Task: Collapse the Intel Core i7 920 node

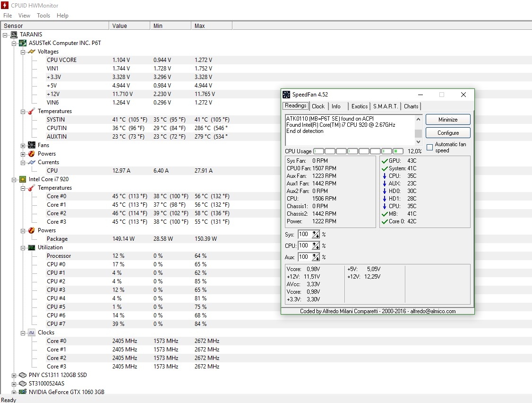Action: tap(14, 179)
